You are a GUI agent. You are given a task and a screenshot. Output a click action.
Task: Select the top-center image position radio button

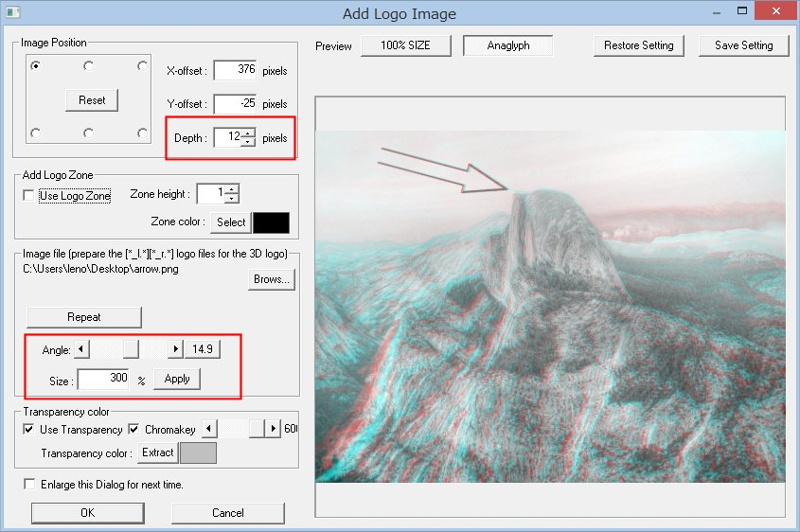click(88, 66)
